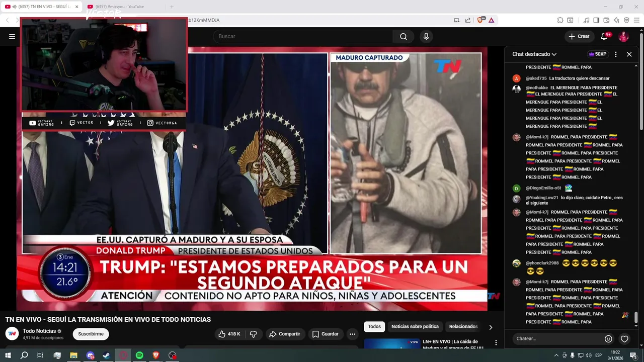Open more actions three-dot menu below video
This screenshot has height=362, width=644.
coord(352,334)
